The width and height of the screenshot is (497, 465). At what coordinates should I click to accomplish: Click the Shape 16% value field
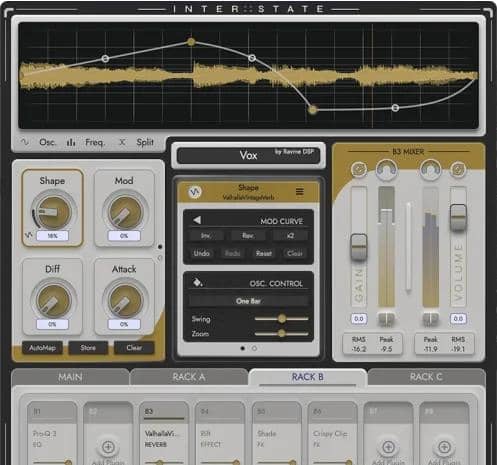click(x=52, y=236)
